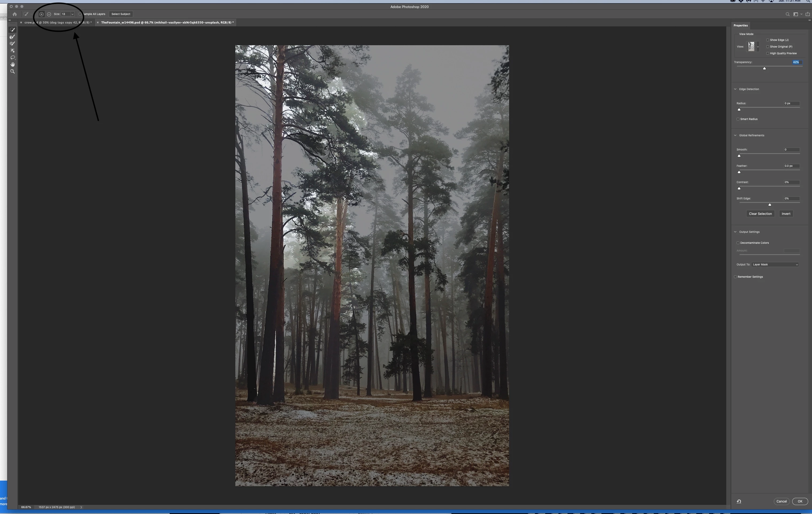Viewport: 812px width, 514px height.
Task: Select the Quick Selection tool
Action: pos(13,30)
